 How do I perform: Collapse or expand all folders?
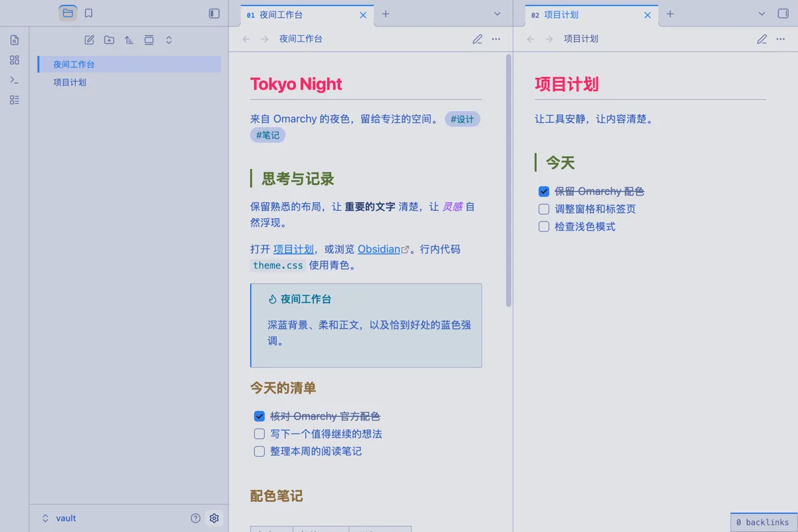(169, 40)
